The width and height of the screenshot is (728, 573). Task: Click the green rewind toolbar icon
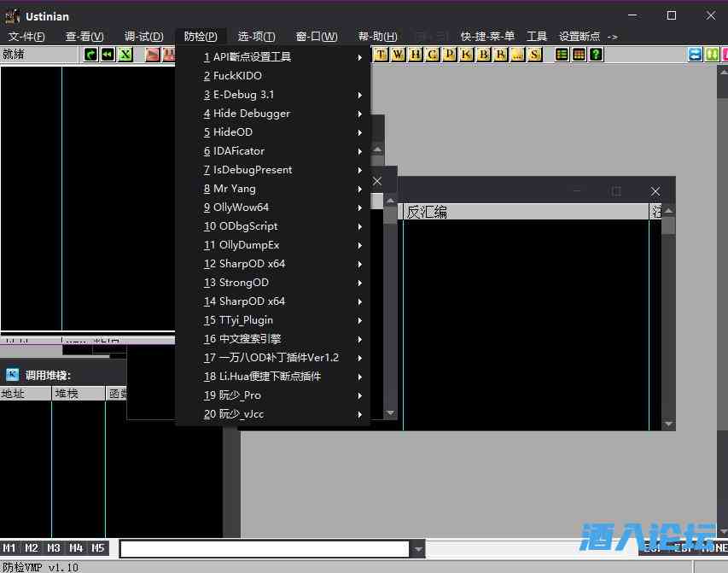coord(108,55)
